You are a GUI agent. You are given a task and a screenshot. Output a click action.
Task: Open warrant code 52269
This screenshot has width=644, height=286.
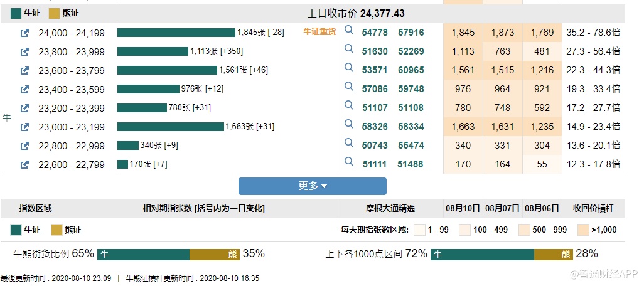point(411,51)
